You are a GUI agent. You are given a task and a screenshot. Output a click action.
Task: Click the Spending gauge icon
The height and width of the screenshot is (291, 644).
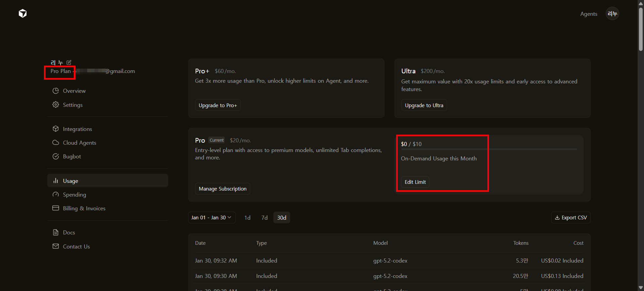56,195
